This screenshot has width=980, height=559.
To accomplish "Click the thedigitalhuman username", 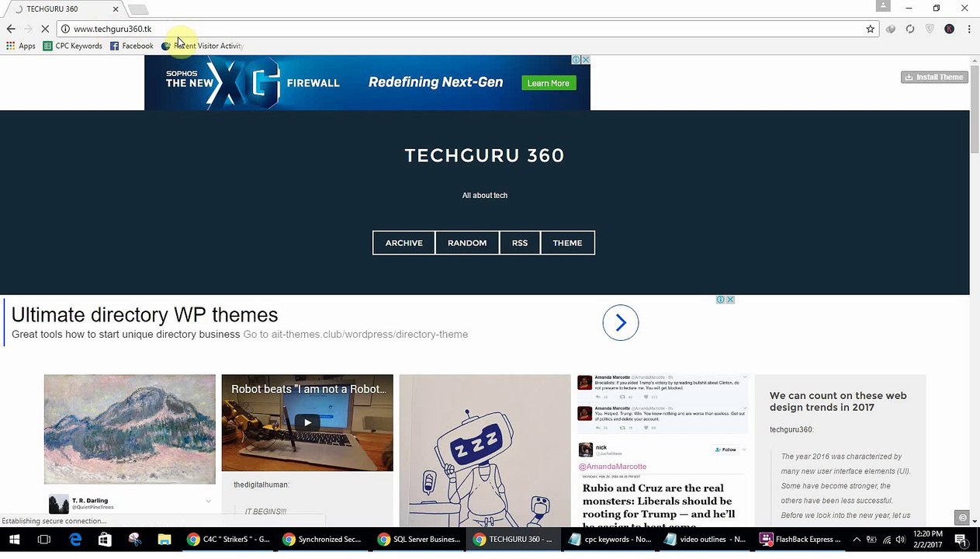I will coord(261,484).
